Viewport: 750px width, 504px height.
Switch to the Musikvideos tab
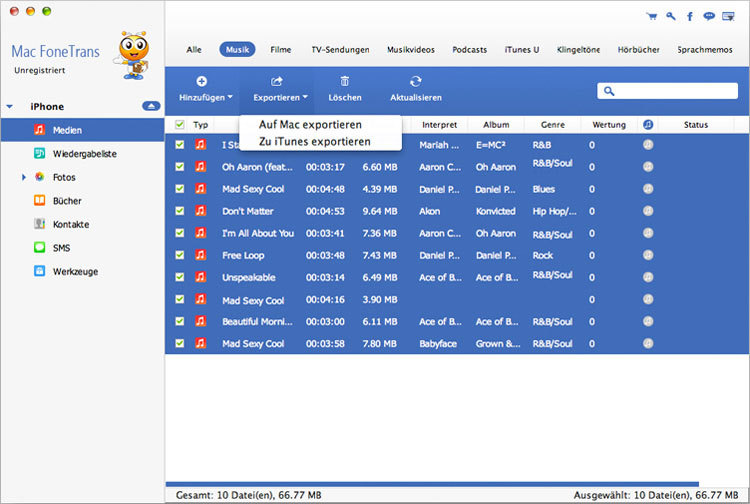point(411,49)
